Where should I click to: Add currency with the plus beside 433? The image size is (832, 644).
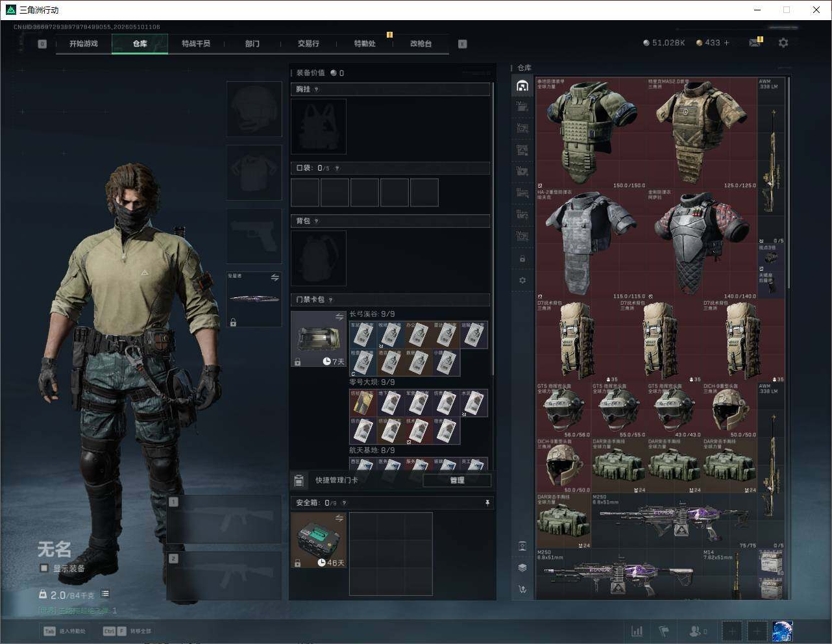coord(727,43)
